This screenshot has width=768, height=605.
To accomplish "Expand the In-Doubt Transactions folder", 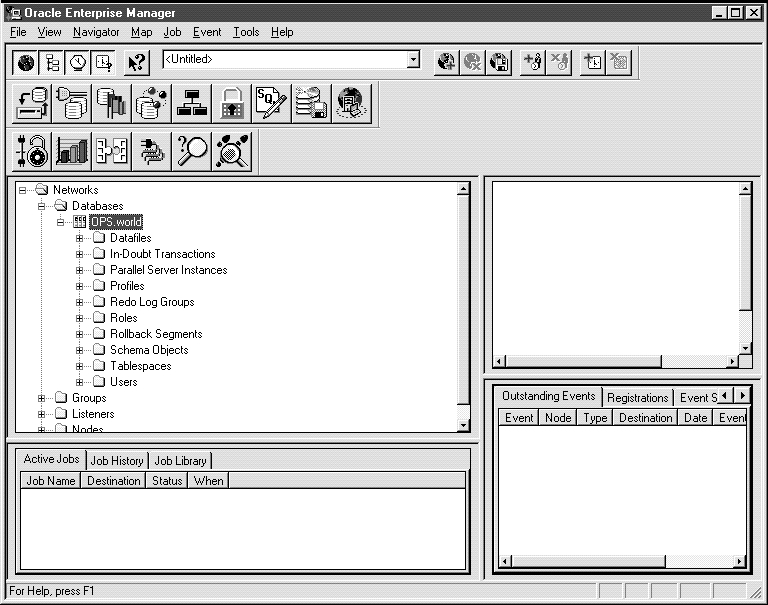I will (79, 254).
